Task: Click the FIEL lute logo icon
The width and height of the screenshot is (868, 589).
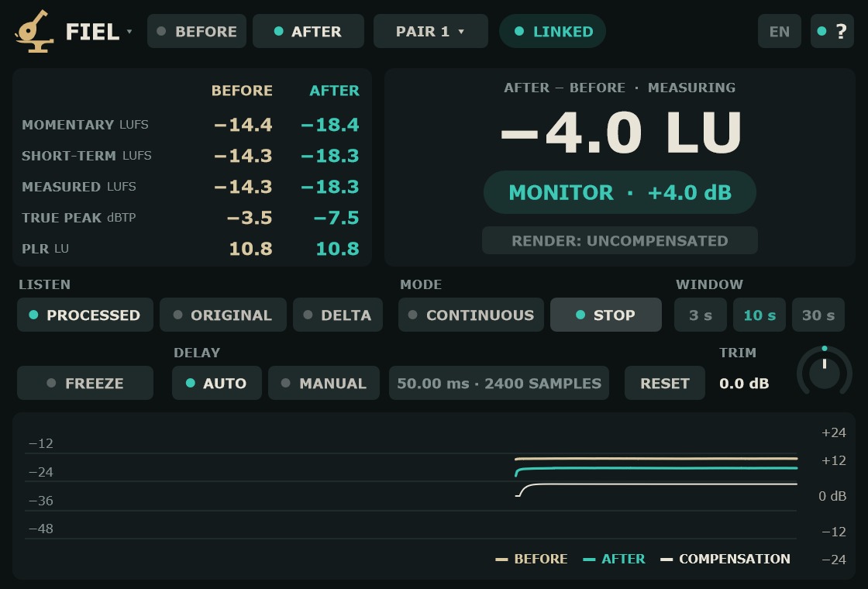Action: 34,32
